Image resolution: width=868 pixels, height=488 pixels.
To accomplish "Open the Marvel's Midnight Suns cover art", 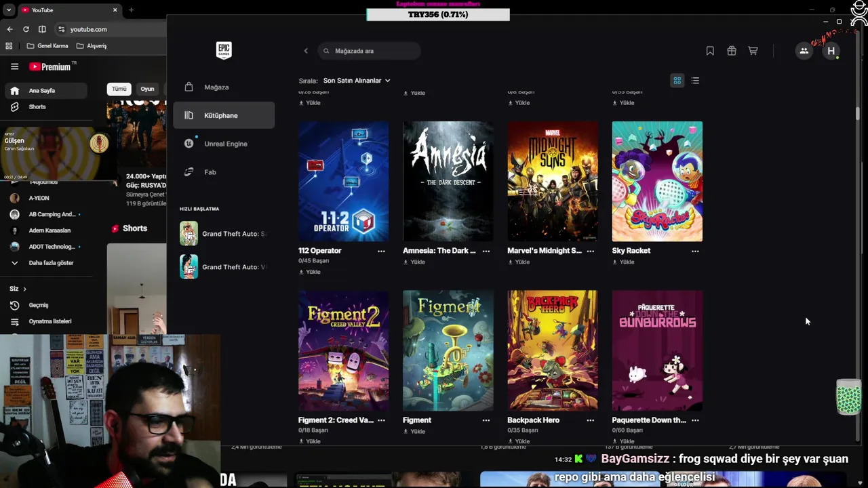I will click(553, 182).
